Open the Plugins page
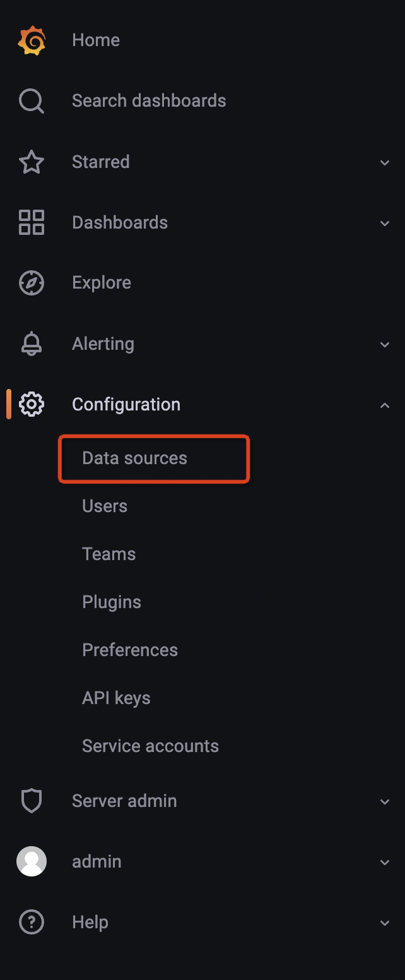This screenshot has height=980, width=405. (112, 602)
